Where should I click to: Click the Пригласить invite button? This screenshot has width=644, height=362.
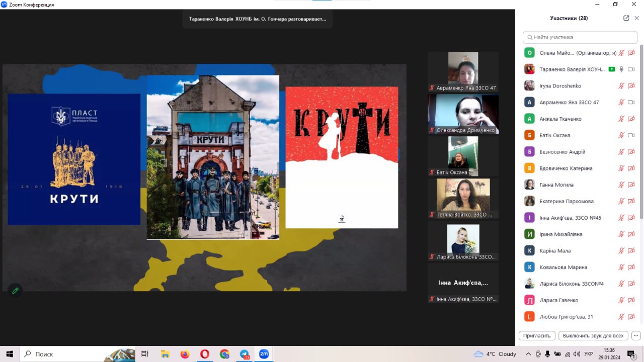537,336
